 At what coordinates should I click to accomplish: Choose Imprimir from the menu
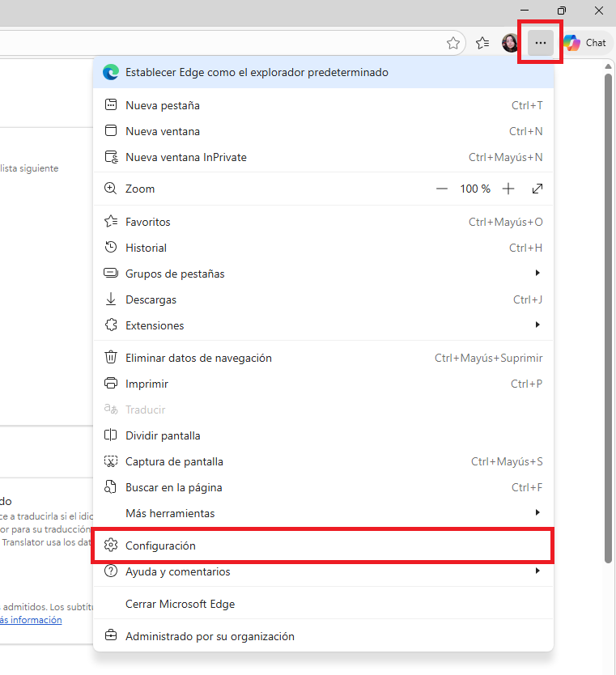[x=323, y=384]
